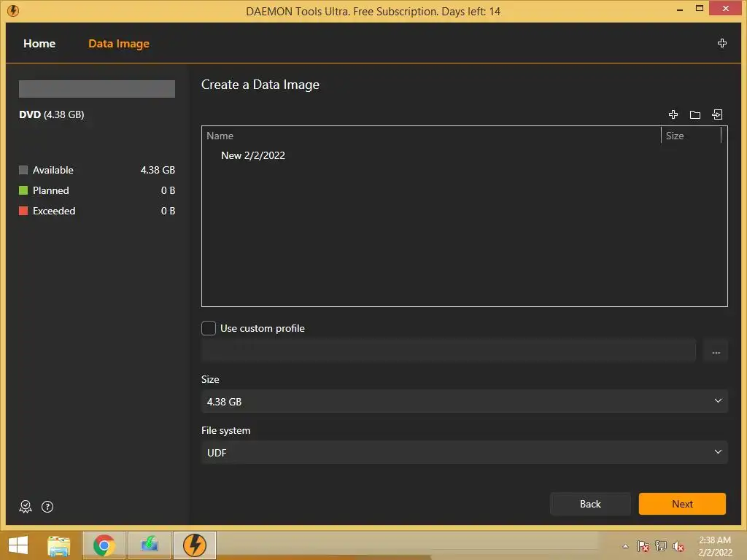Click the add files plus icon above the file list

click(x=673, y=114)
